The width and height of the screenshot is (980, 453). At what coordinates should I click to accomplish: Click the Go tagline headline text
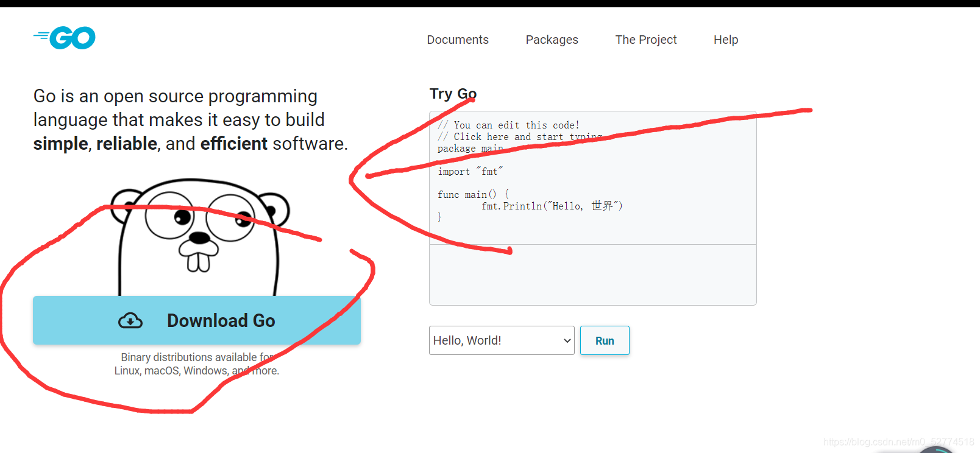(x=191, y=120)
